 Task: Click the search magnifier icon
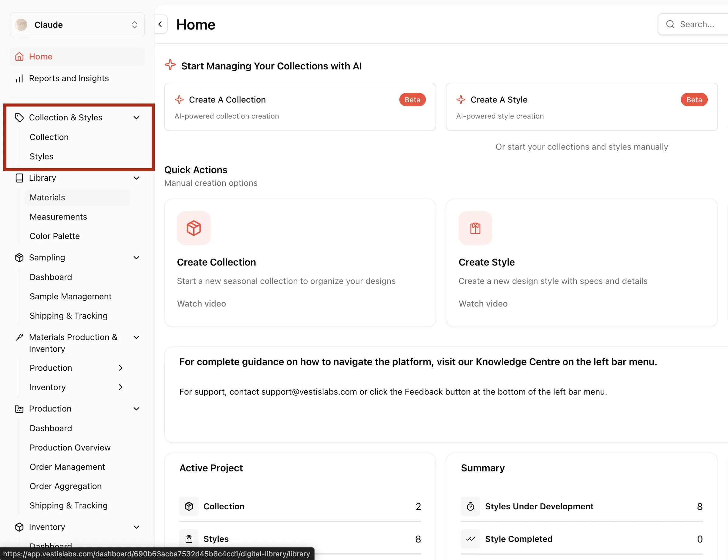[670, 24]
